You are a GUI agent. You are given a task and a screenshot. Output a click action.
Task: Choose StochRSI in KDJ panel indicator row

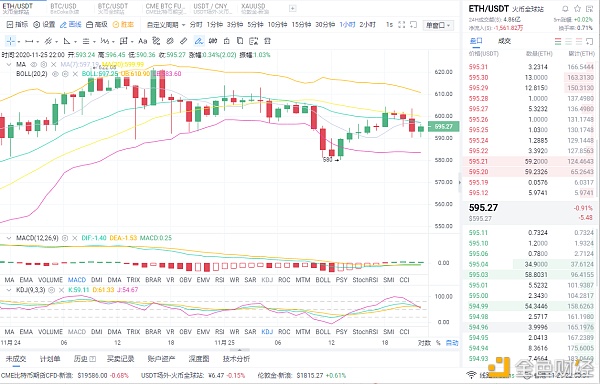365,332
